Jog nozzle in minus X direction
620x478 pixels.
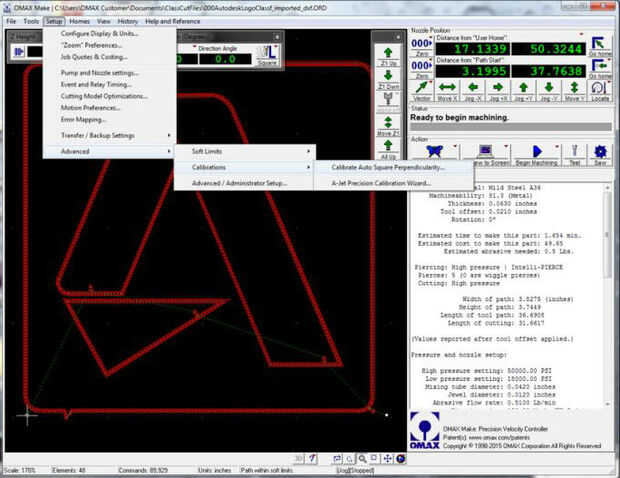tap(473, 91)
